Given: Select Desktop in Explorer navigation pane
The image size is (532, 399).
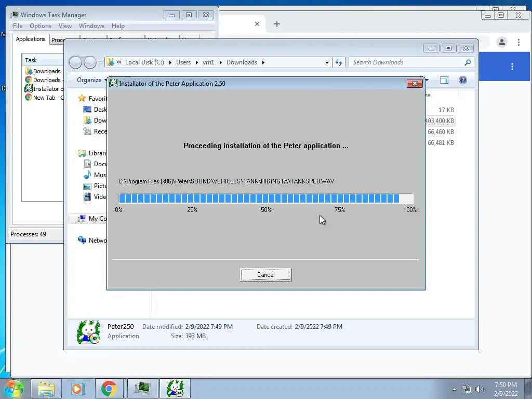Looking at the screenshot, I should coord(95,109).
